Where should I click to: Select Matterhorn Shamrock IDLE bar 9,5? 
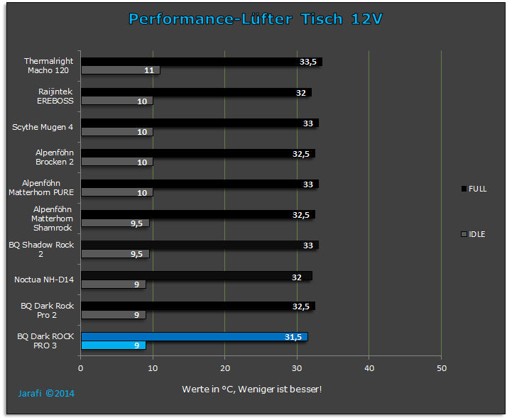coord(115,223)
